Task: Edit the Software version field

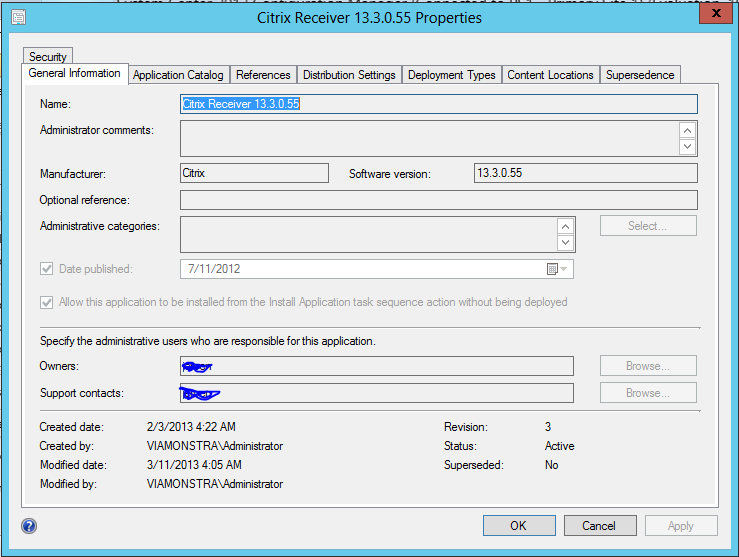Action: click(585, 173)
